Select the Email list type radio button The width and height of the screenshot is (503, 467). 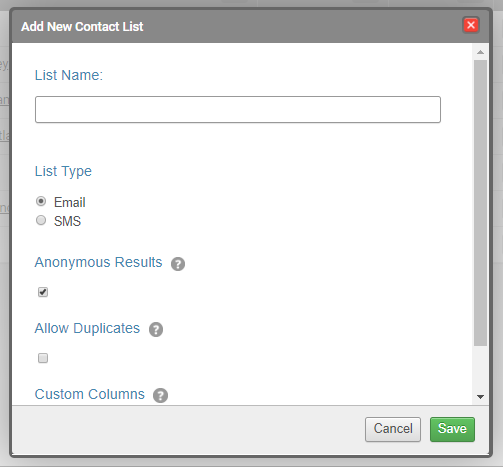click(x=41, y=201)
